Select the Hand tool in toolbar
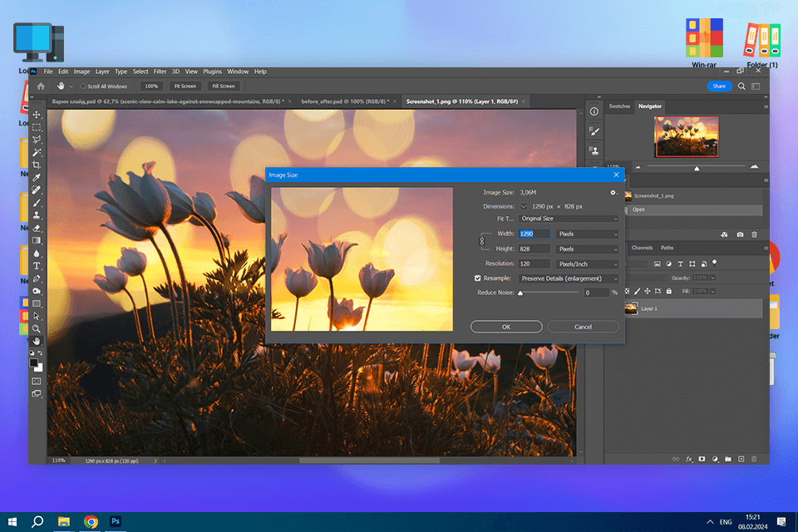Viewport: 798px width, 532px height. tap(37, 342)
